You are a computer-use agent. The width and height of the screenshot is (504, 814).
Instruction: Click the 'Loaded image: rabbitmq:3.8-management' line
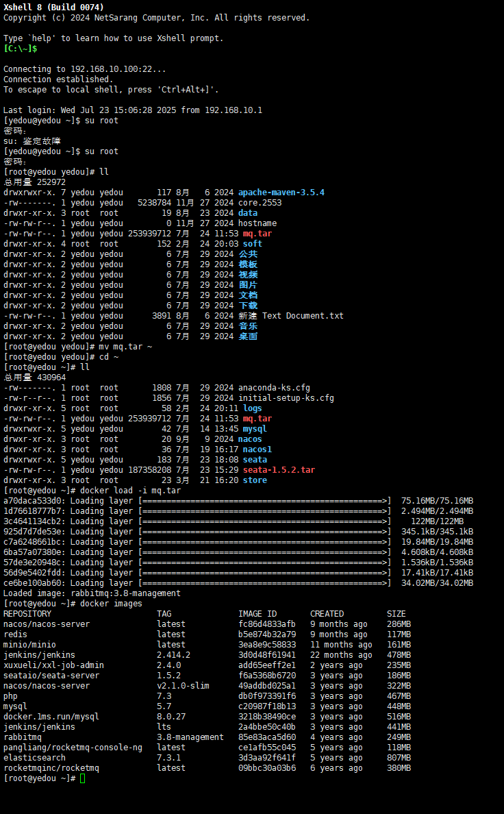(92, 593)
